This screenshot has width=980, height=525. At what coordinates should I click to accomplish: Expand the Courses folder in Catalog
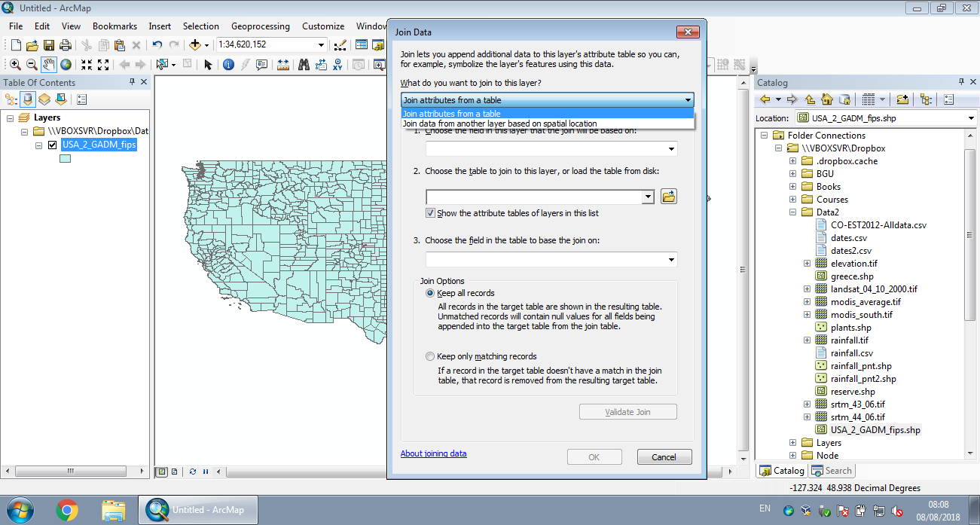pos(792,199)
